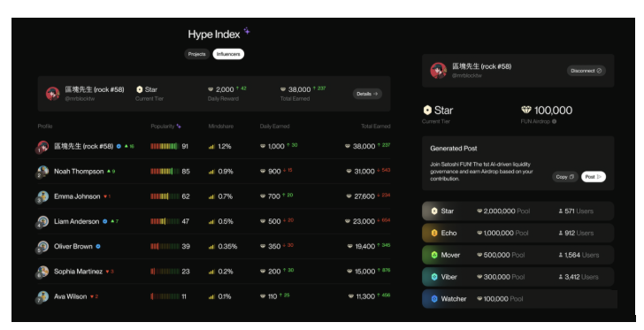Select the name Sophia Martinez
644x330 pixels.
click(78, 272)
